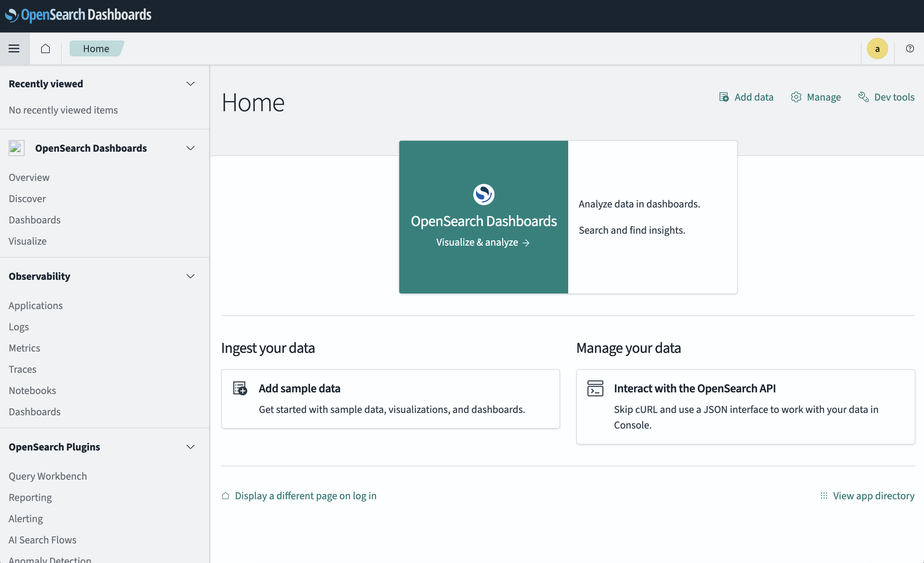
Task: Click Display a different page link
Action: tap(305, 496)
